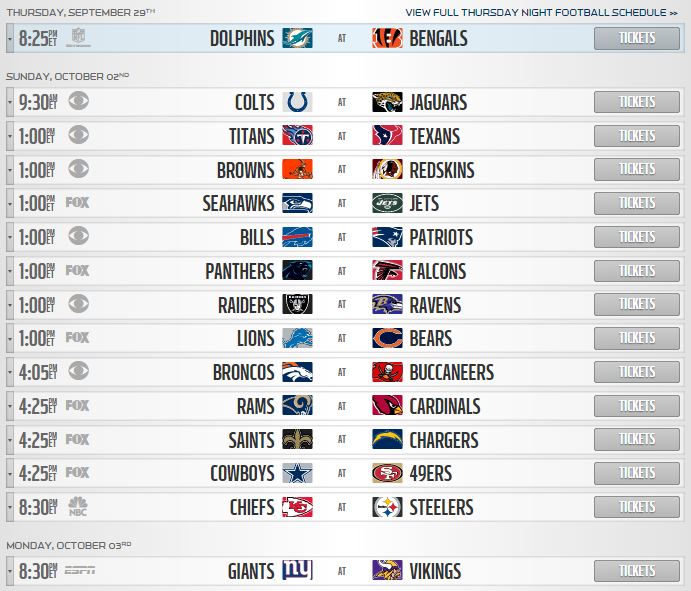Expand the Giants at Vikings row arrow

tap(10, 571)
